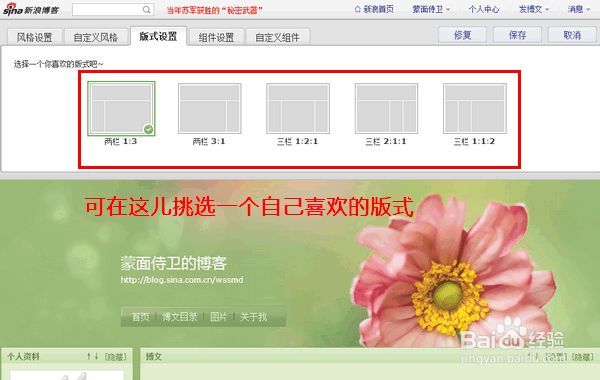Hide the 个人资料 module via 隐藏
Image resolution: width=600 pixels, height=380 pixels.
[x=116, y=357]
